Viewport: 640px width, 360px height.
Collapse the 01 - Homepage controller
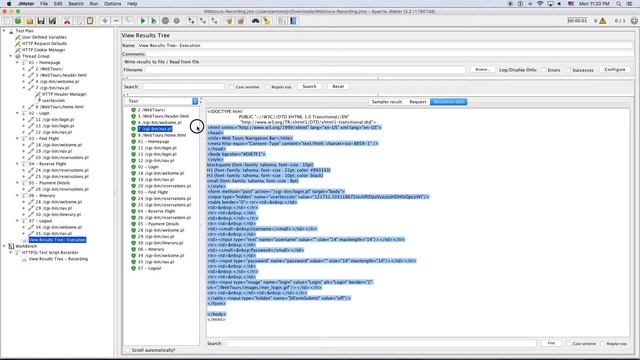[x=17, y=62]
